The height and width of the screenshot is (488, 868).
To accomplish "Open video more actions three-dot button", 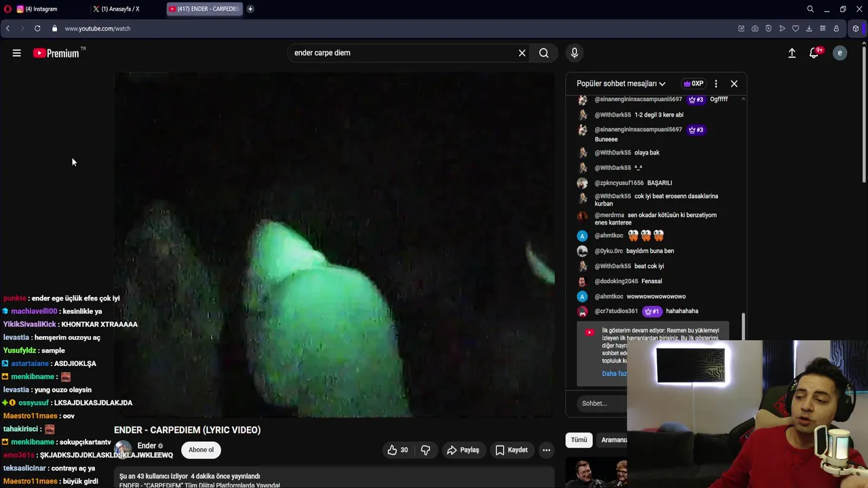I will click(547, 450).
